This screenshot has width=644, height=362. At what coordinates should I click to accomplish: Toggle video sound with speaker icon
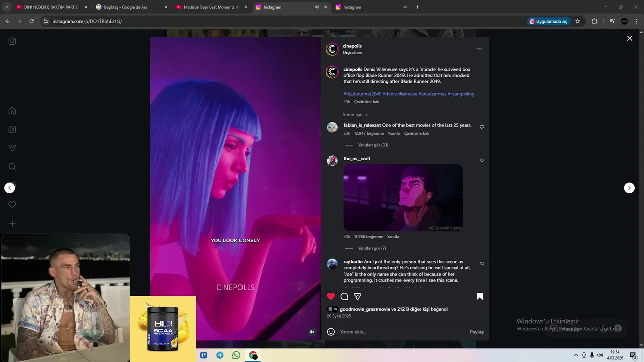[x=312, y=332]
